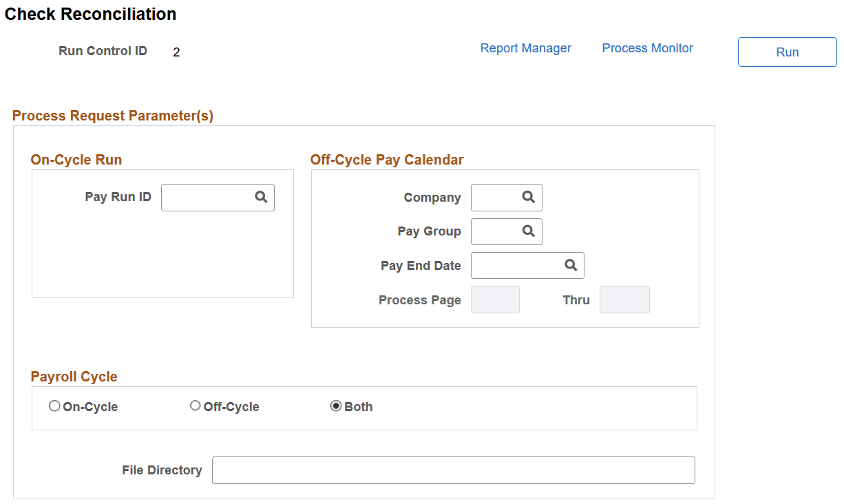Select the Both payroll cycle radio
This screenshot has height=504, width=844.
[336, 406]
